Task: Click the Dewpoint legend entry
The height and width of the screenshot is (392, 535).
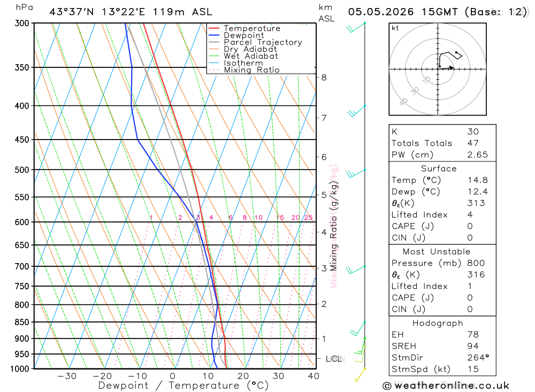Action: point(244,35)
